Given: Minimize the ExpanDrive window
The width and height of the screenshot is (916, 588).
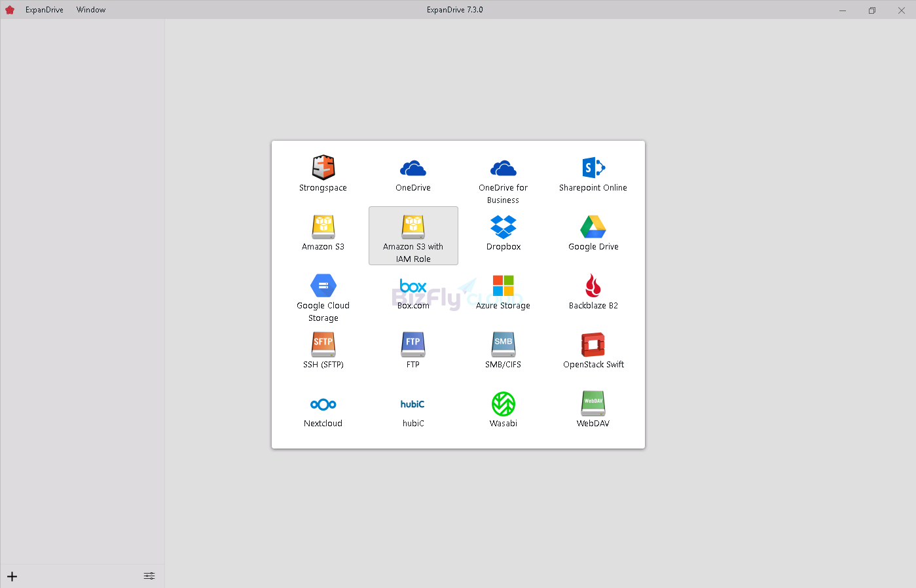Looking at the screenshot, I should pyautogui.click(x=843, y=10).
